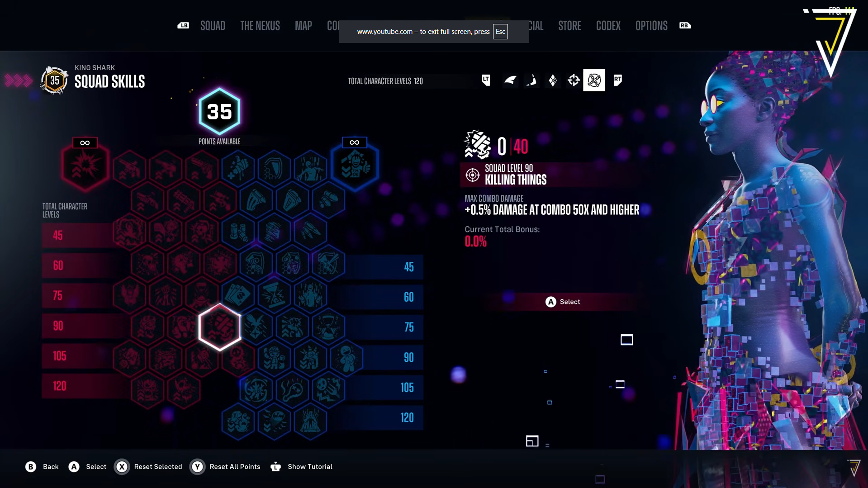Click the RT trigger prompt icon

617,81
